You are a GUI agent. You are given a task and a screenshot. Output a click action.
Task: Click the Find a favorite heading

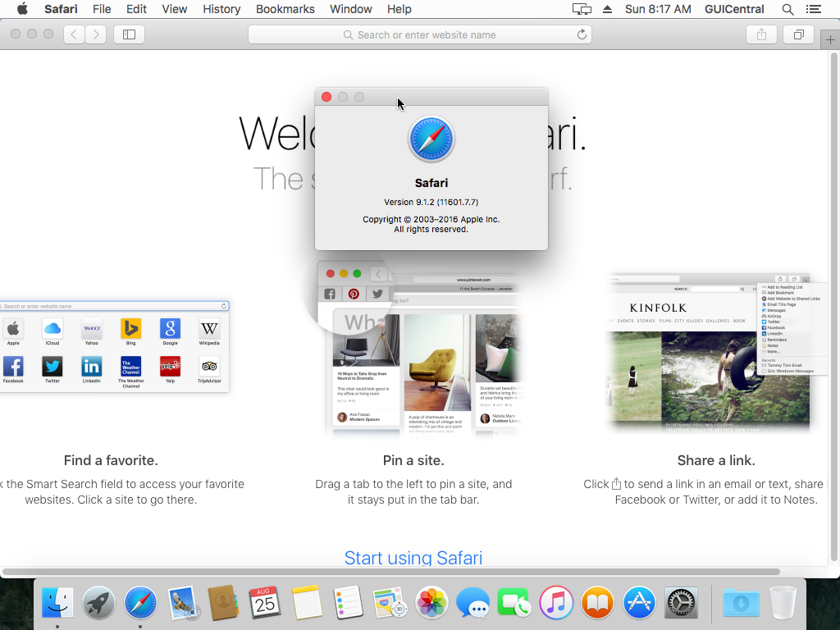111,461
